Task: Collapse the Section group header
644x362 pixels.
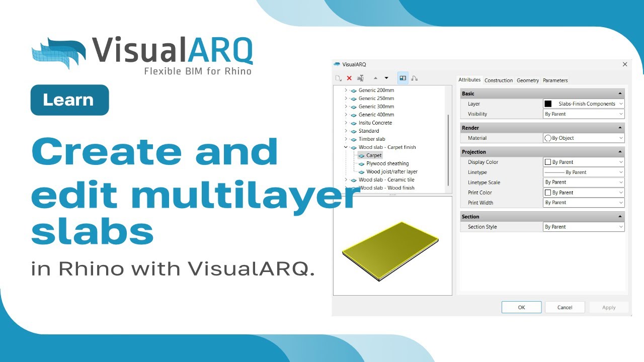Action: [x=542, y=217]
